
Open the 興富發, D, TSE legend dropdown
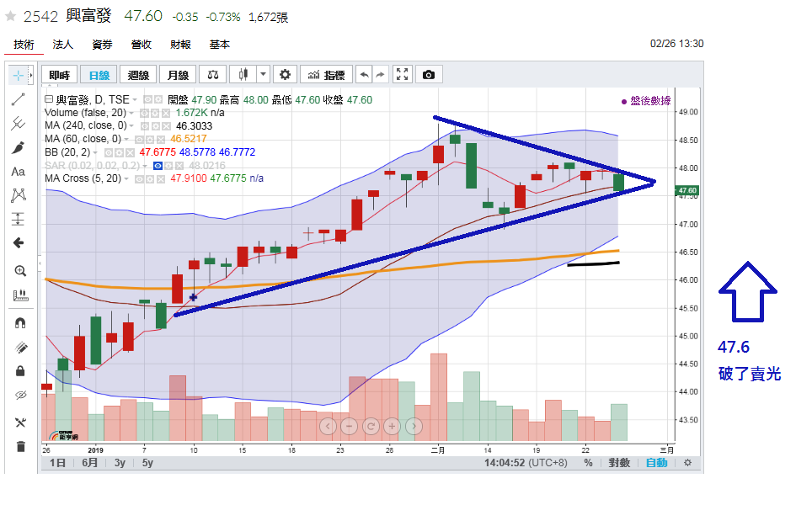(x=135, y=99)
